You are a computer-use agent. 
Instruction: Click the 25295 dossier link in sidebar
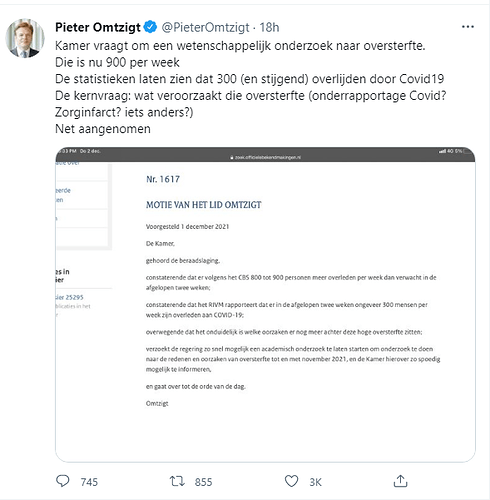[x=70, y=297]
